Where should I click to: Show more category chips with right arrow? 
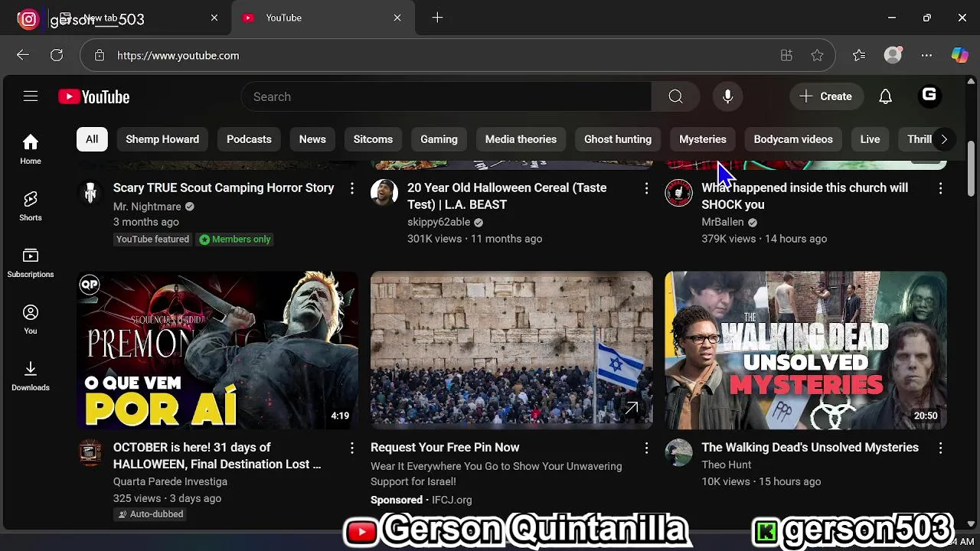943,139
